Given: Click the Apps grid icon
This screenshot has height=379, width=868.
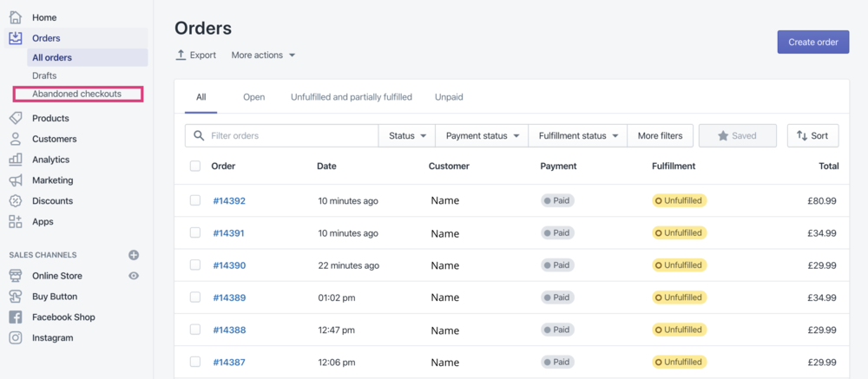Looking at the screenshot, I should [x=16, y=222].
